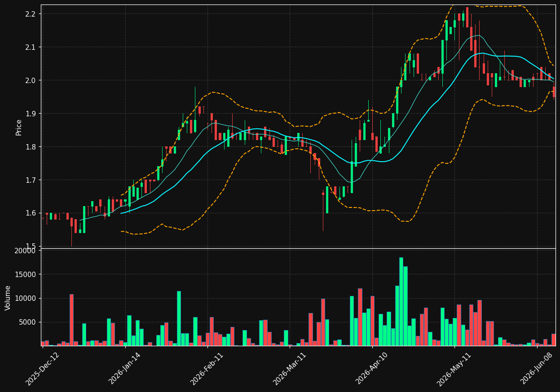
Task: Click the 20000 volume axis label
Action: (x=25, y=251)
